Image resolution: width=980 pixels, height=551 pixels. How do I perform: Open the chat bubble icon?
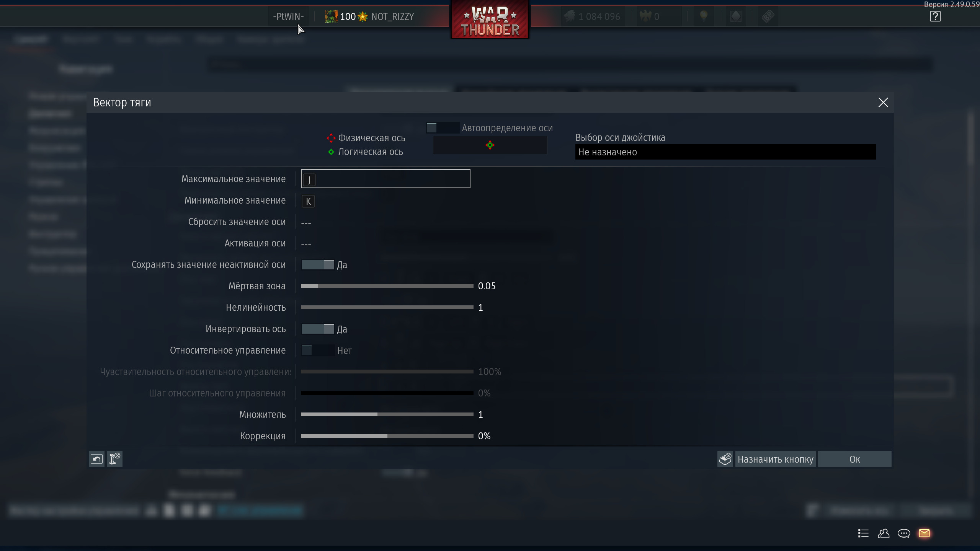(x=904, y=533)
